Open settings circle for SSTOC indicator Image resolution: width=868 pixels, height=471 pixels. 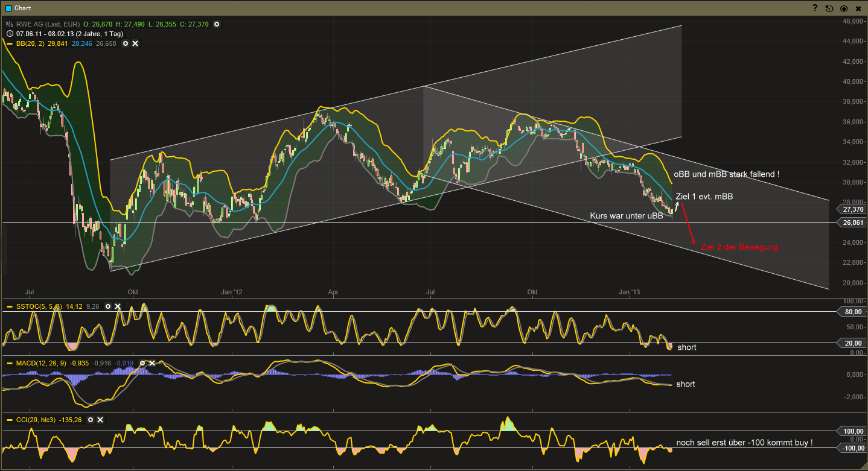coord(108,306)
